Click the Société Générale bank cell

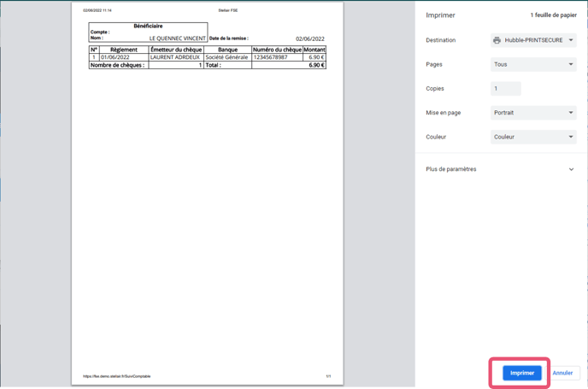tap(227, 57)
